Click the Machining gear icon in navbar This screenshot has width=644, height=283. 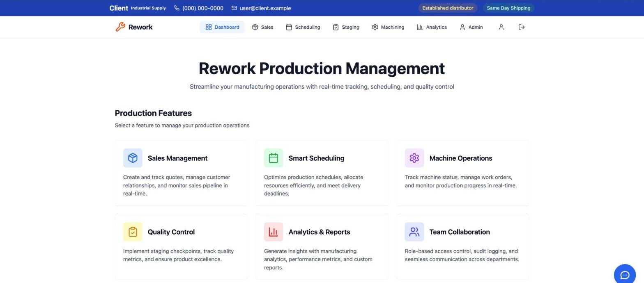pos(375,27)
